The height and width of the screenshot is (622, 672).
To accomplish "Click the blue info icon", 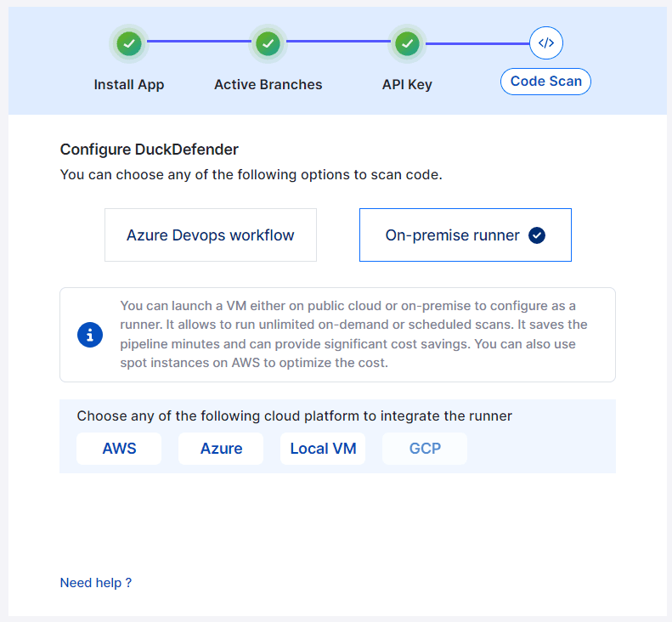I will point(90,334).
